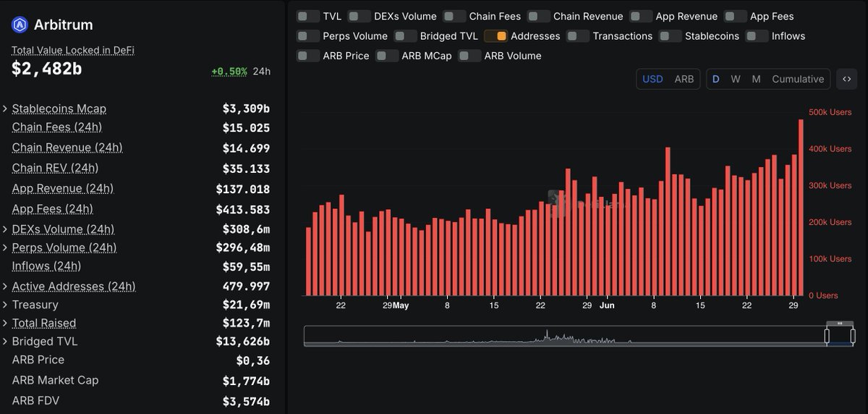The width and height of the screenshot is (868, 414).
Task: Turn on the Chain Revenue toggle
Action: [539, 16]
